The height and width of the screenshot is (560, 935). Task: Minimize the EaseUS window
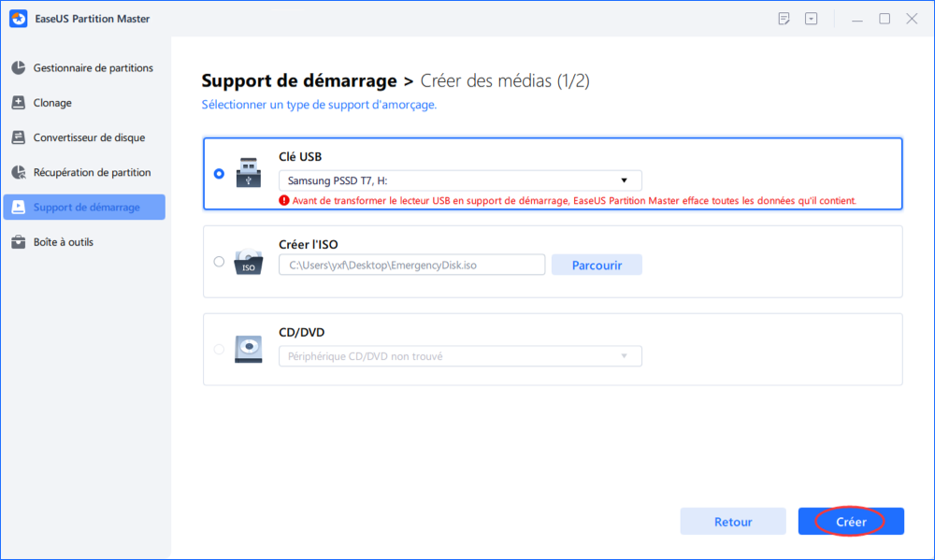click(857, 19)
